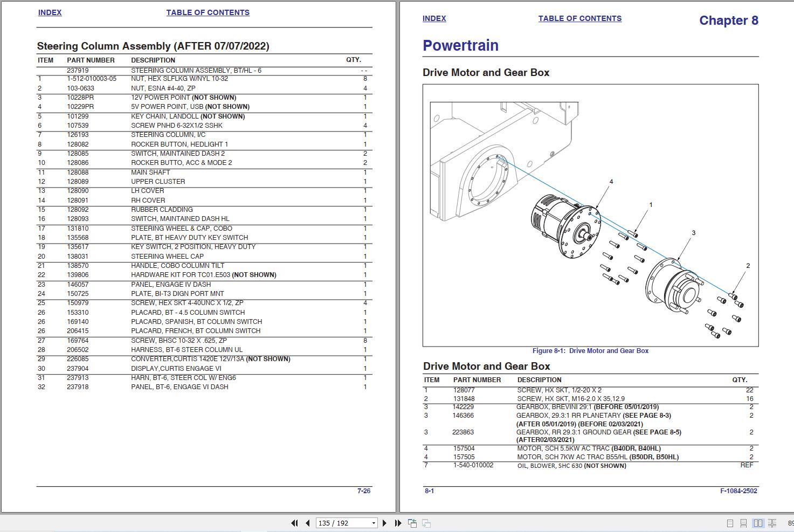Open TABLE OF CONTENTS on left page
This screenshot has width=794, height=532.
point(208,12)
